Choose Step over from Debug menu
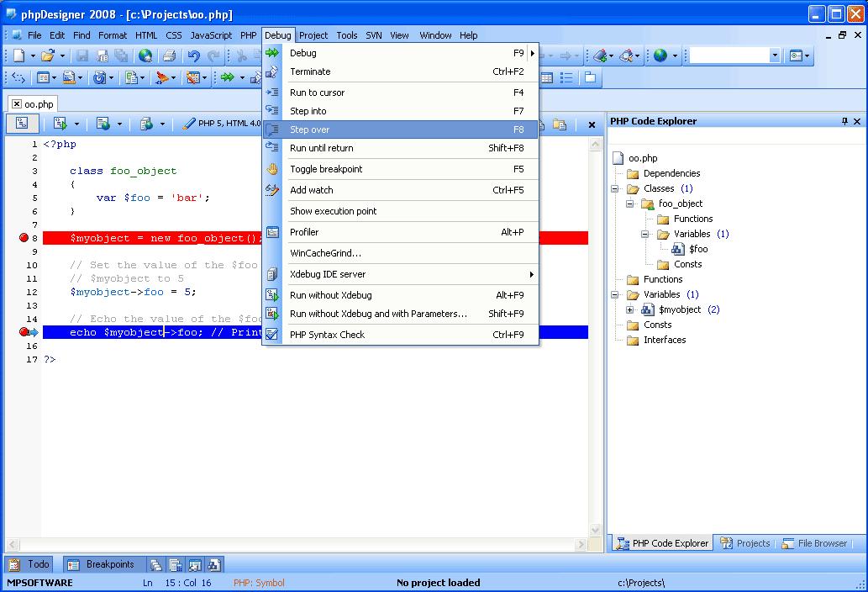 (x=400, y=129)
